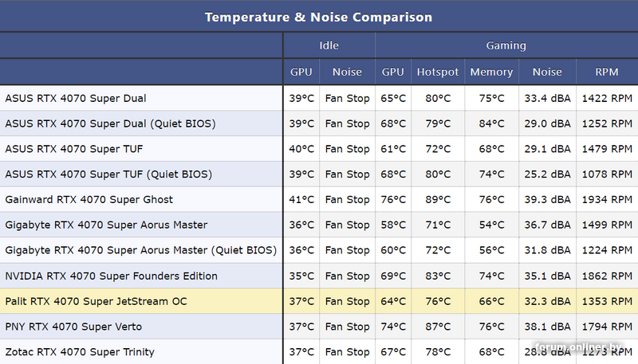Click the Hotspot column header

(x=438, y=72)
